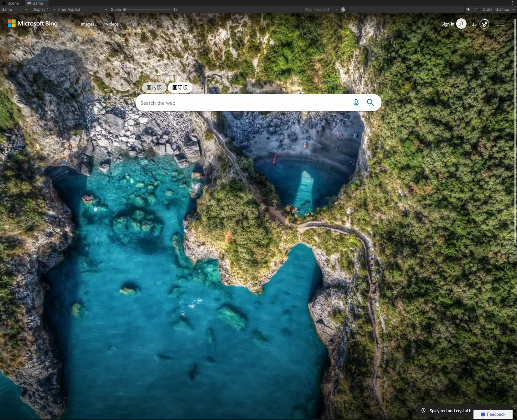This screenshot has width=517, height=420.
Task: Mute game audio with speaker toggle
Action: tap(468, 9)
